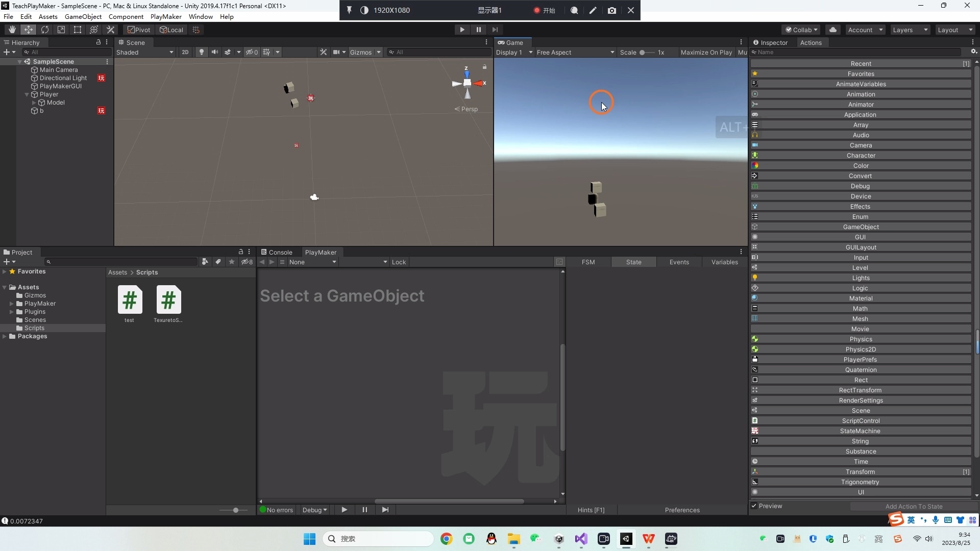Click the Windows Start button
Image resolution: width=980 pixels, height=551 pixels.
tap(309, 539)
